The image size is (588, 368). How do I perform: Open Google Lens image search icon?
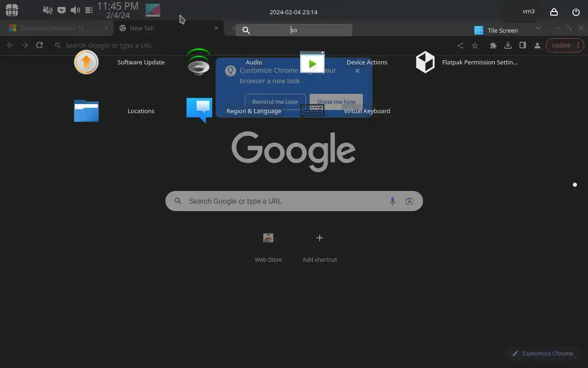pos(409,201)
